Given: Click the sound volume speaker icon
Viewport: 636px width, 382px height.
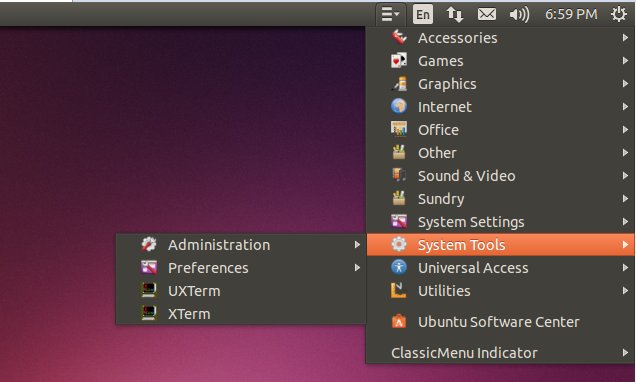Looking at the screenshot, I should (x=519, y=15).
